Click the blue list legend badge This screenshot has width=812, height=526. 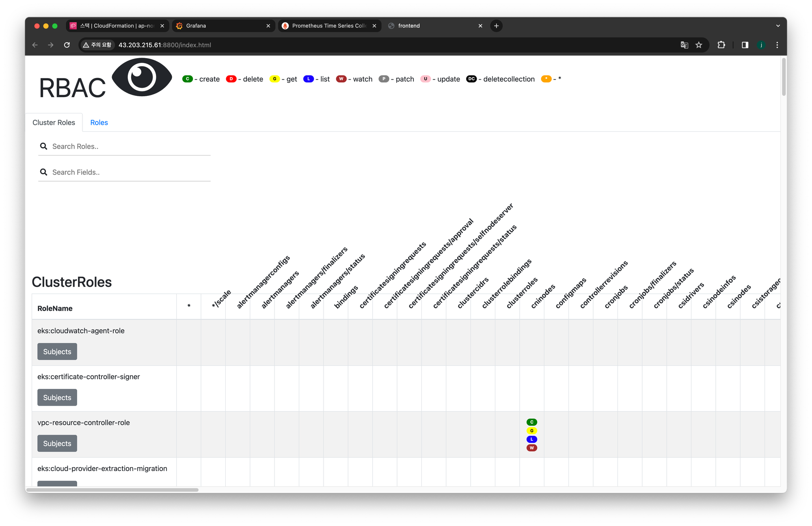pos(309,79)
